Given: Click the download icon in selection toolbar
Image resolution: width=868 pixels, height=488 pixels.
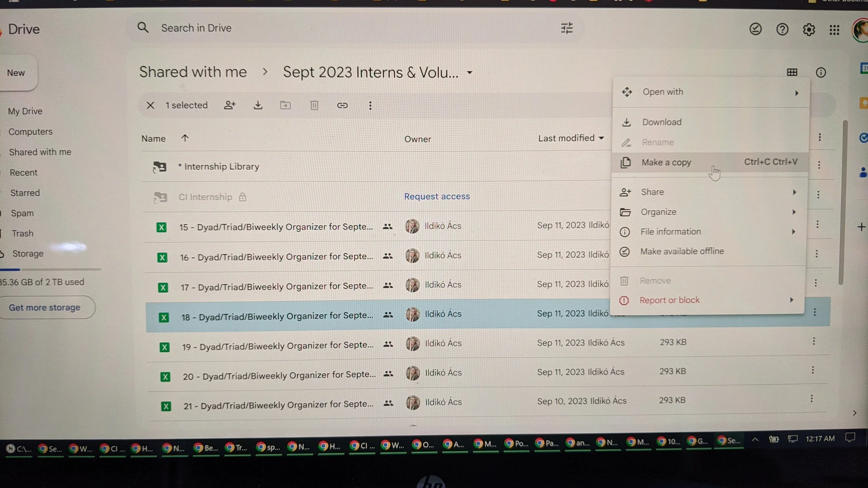Looking at the screenshot, I should (x=258, y=105).
